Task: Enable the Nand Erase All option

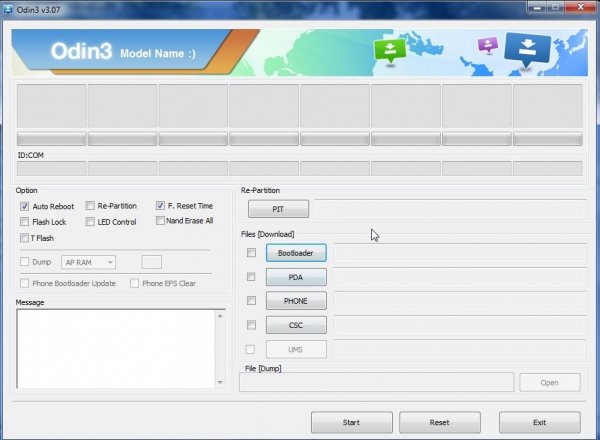Action: pyautogui.click(x=160, y=221)
